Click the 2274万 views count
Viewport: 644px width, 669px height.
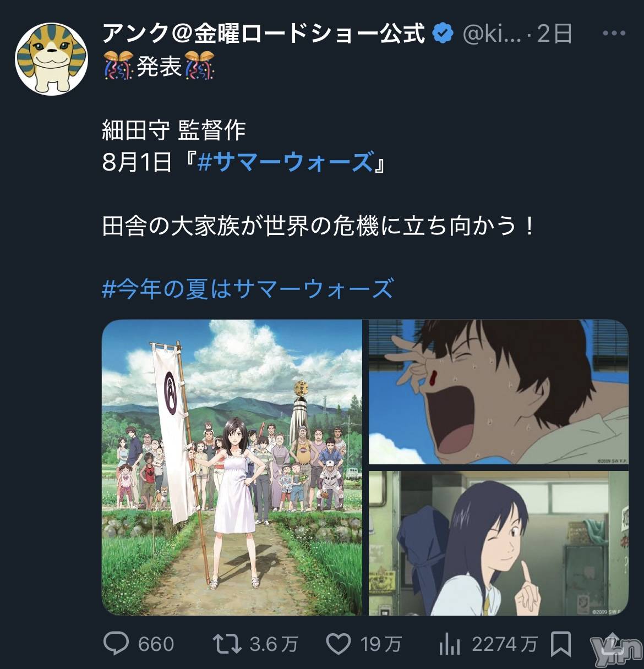coord(504,644)
